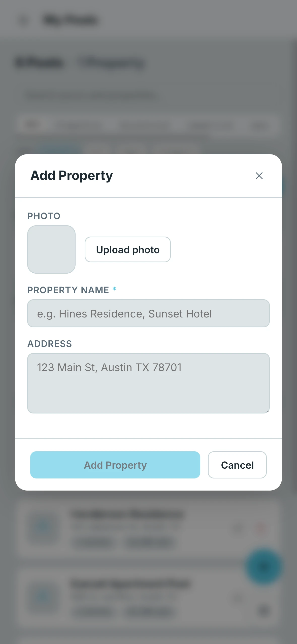297x644 pixels.
Task: Select the blurred Property tab behind dialog
Action: 111,62
